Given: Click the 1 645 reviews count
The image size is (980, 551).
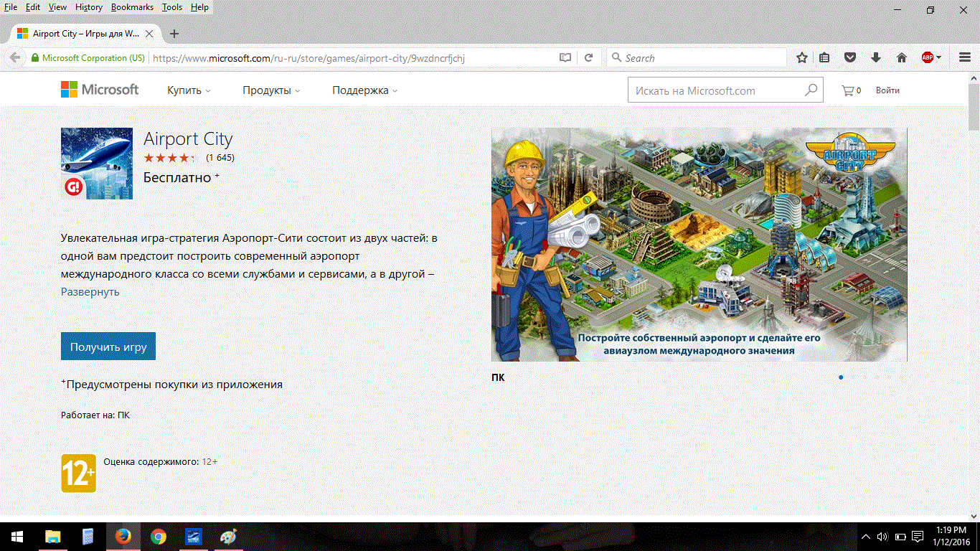Looking at the screenshot, I should pyautogui.click(x=220, y=157).
